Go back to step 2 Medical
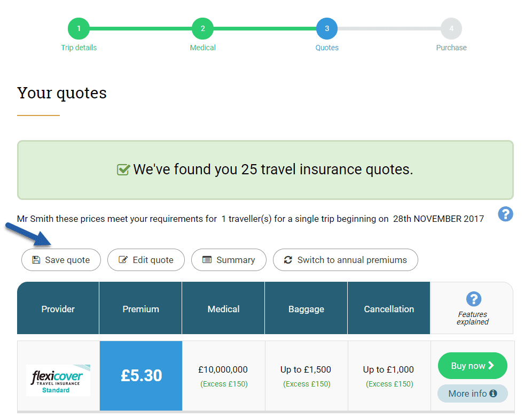The image size is (532, 417). pyautogui.click(x=202, y=28)
